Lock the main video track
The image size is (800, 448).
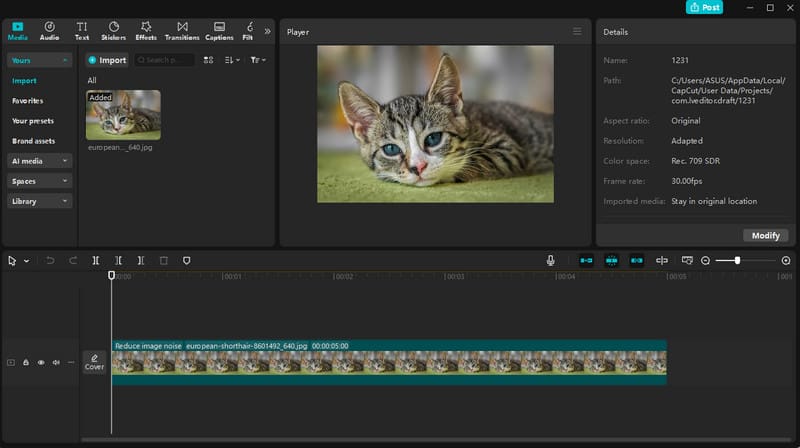(26, 362)
